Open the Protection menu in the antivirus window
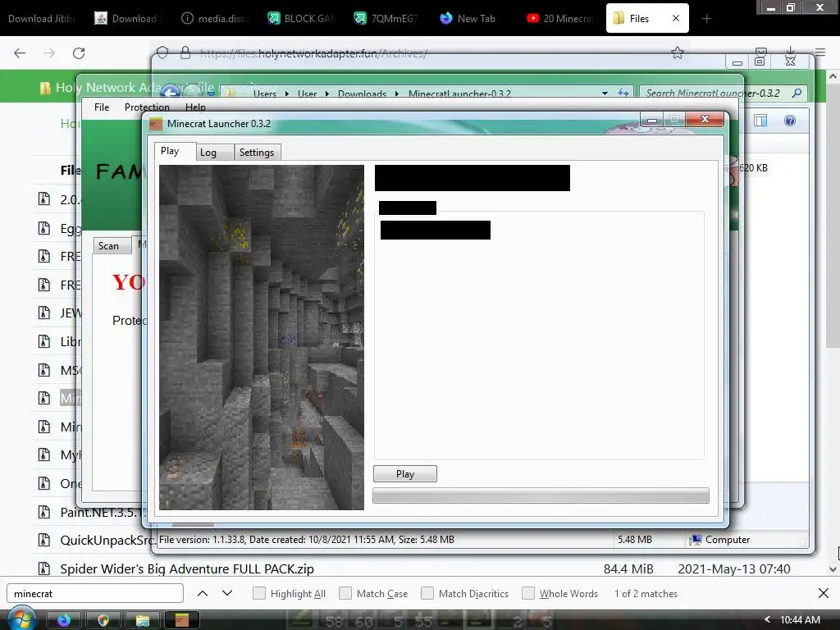This screenshot has width=840, height=630. pyautogui.click(x=147, y=107)
